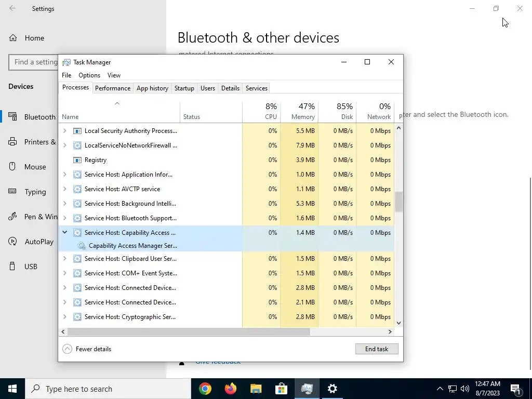Open Microsoft Store from the taskbar

coord(281,389)
